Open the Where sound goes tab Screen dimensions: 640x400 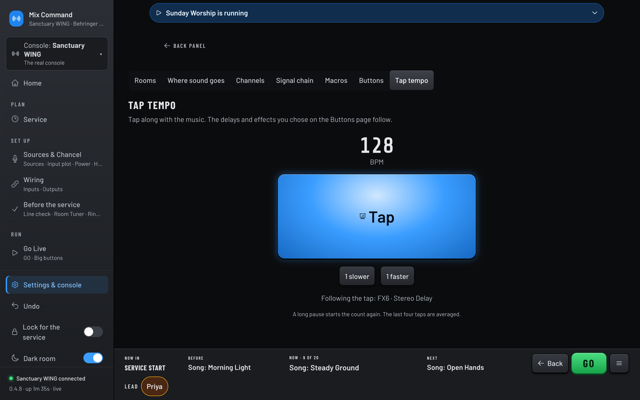point(196,80)
